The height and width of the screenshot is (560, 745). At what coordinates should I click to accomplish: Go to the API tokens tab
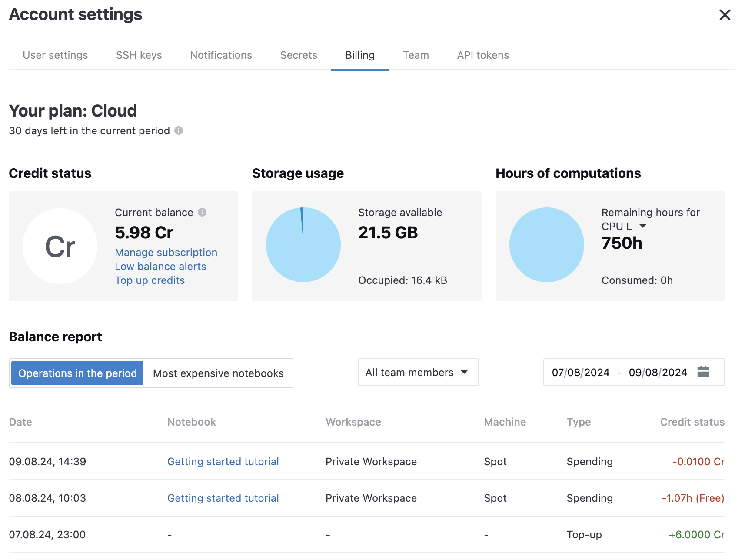482,55
